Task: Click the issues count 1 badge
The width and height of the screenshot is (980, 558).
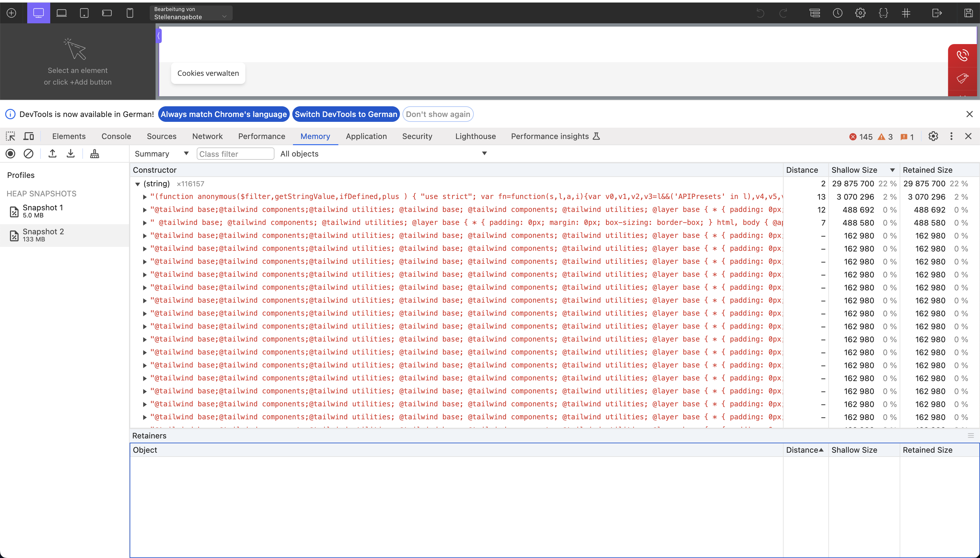Action: [x=907, y=137]
